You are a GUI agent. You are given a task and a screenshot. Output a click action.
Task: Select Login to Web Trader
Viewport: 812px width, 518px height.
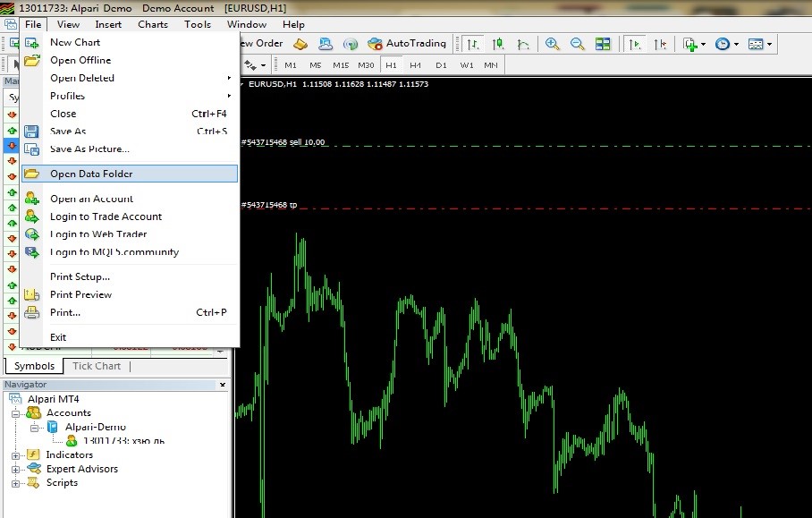pos(130,234)
